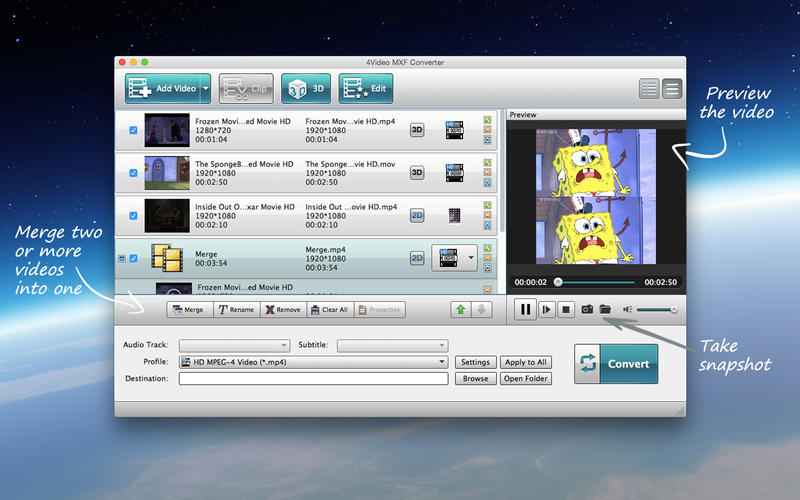Adjust the volume slider
This screenshot has width=800, height=500.
[x=657, y=310]
